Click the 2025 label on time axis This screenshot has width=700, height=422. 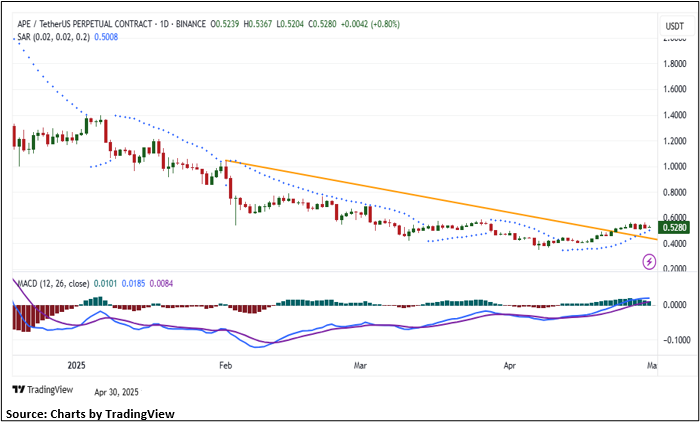[x=76, y=366]
